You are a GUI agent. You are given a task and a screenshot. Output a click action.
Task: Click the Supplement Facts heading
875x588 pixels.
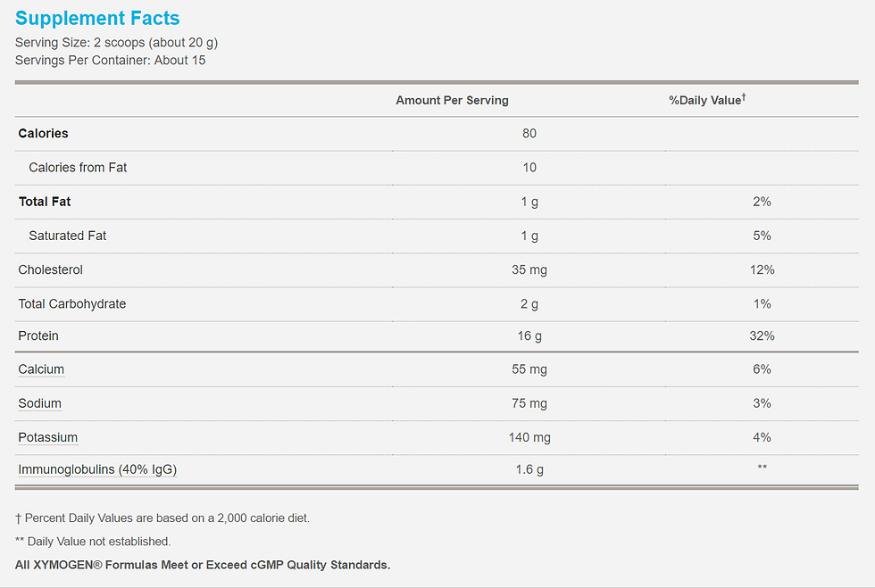(97, 18)
